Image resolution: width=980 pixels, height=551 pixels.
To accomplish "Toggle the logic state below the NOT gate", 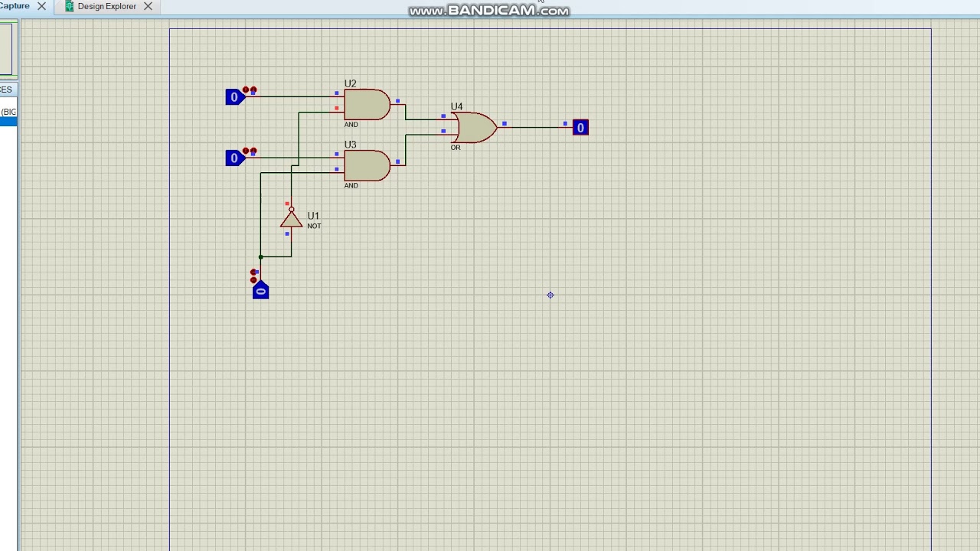I will click(x=260, y=290).
